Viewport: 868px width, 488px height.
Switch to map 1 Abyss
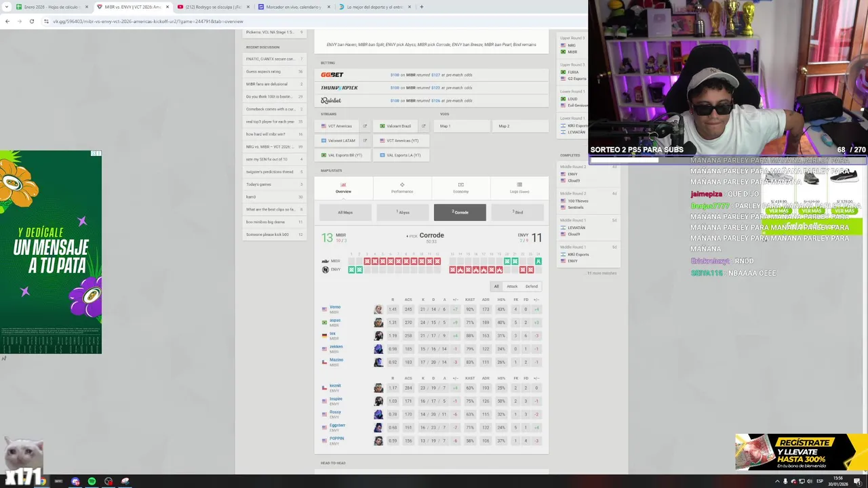(x=403, y=212)
